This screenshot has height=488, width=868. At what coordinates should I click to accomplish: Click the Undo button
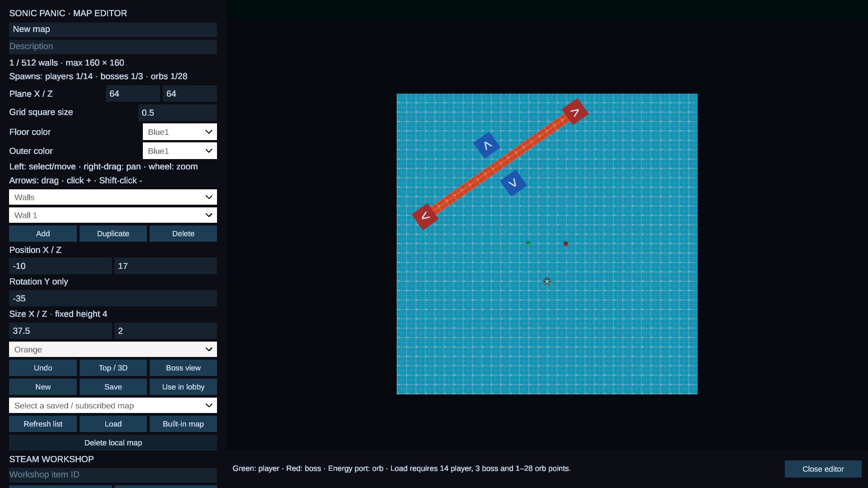43,368
